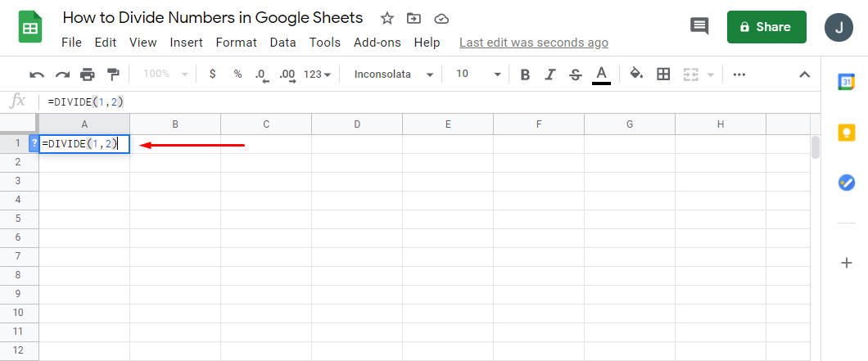Toggle bold formatting
This screenshot has width=868, height=361.
click(525, 74)
